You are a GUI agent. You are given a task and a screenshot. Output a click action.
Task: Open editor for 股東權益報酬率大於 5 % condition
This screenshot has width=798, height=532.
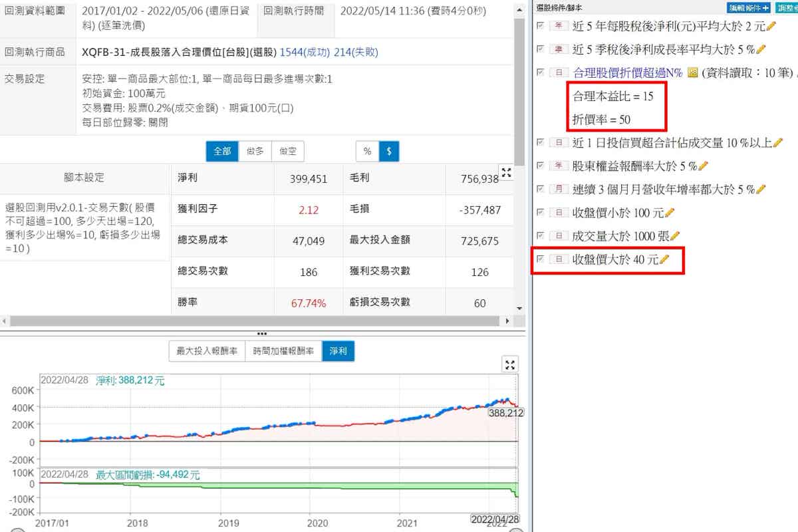[x=704, y=166]
